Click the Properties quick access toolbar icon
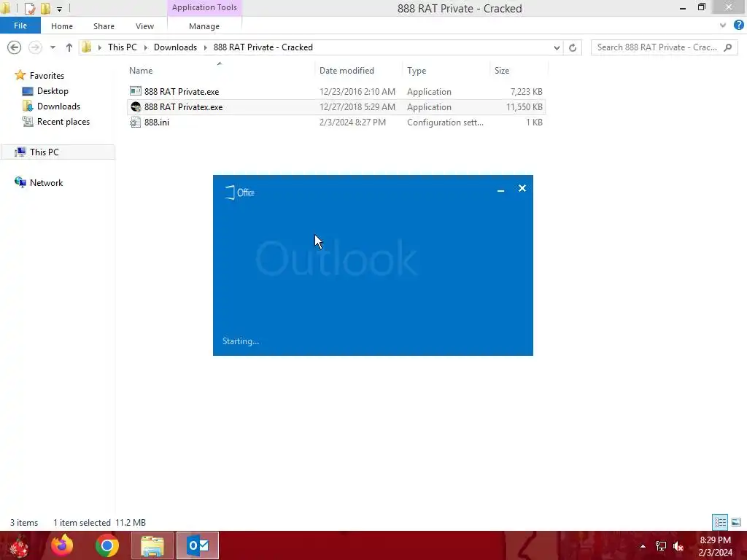 tap(29, 8)
